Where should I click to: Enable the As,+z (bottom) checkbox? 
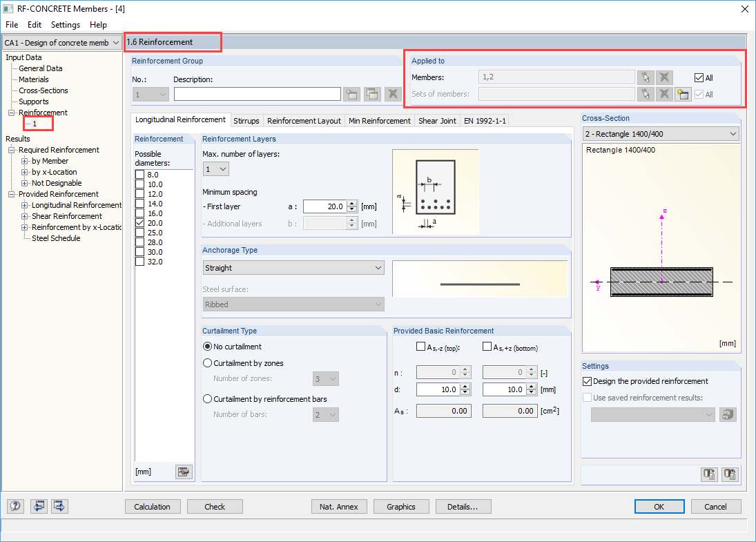[487, 347]
